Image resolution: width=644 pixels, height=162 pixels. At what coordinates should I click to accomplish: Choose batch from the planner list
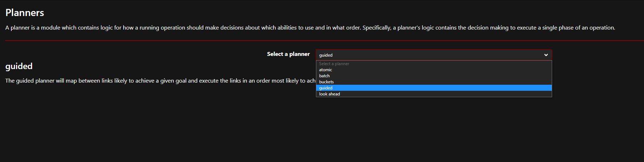click(x=434, y=76)
